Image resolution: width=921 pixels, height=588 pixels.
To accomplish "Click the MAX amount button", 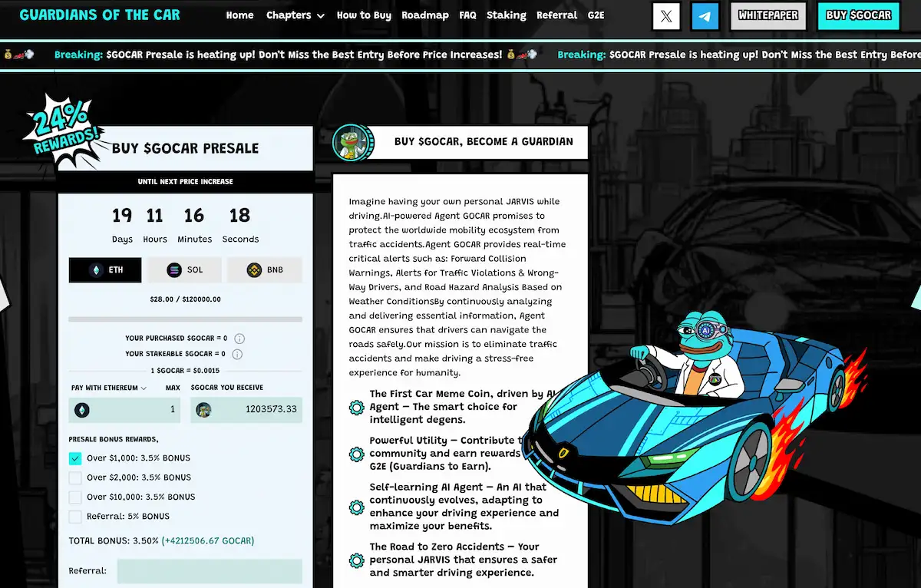I will tap(173, 388).
